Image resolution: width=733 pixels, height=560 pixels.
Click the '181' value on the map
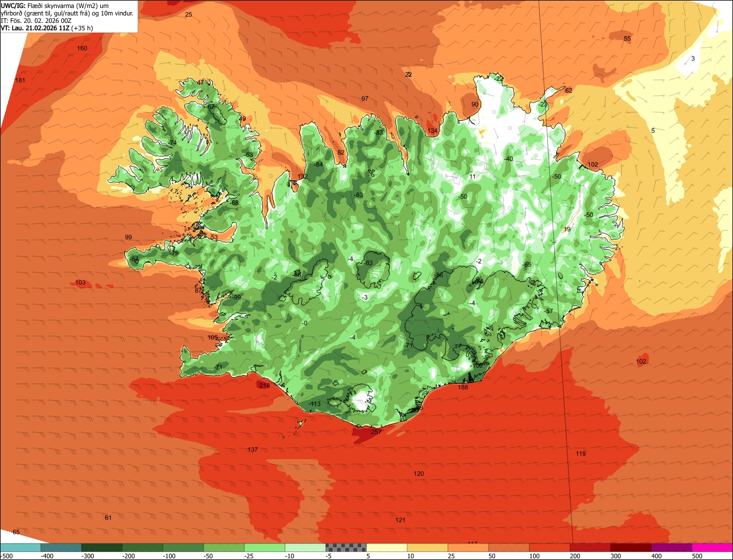click(x=20, y=80)
